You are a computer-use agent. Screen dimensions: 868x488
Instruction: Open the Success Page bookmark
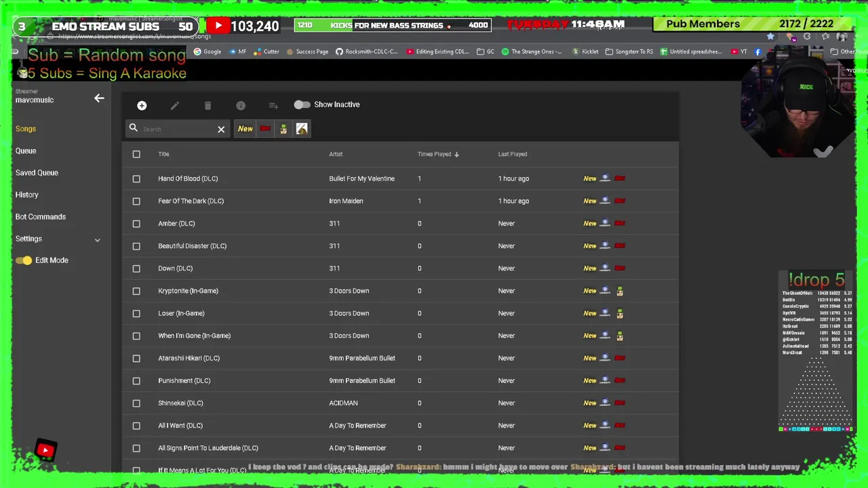(308, 52)
